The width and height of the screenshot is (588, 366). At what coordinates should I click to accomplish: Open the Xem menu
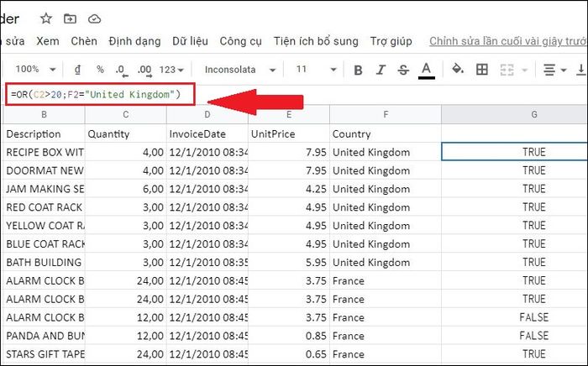[48, 41]
